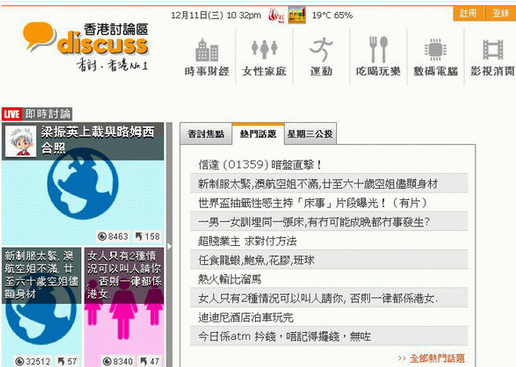Open the 數碼電腦 chip icon
516x367 pixels.
[435, 50]
